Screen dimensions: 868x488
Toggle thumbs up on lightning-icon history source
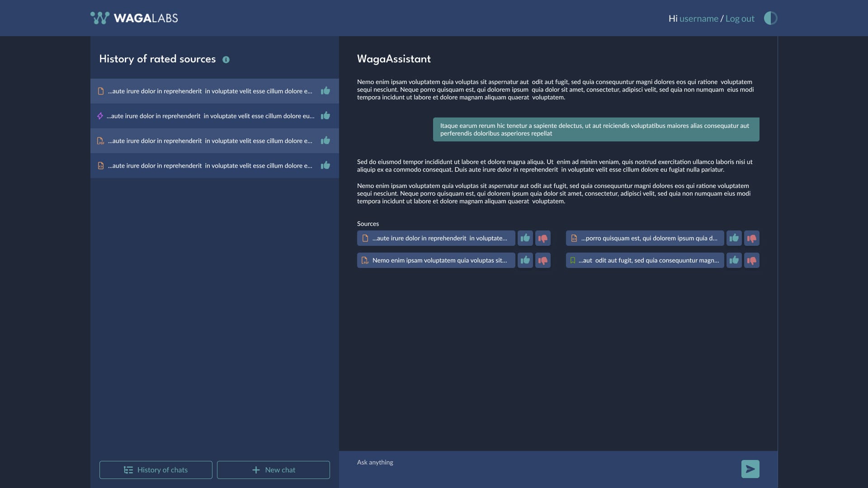325,116
